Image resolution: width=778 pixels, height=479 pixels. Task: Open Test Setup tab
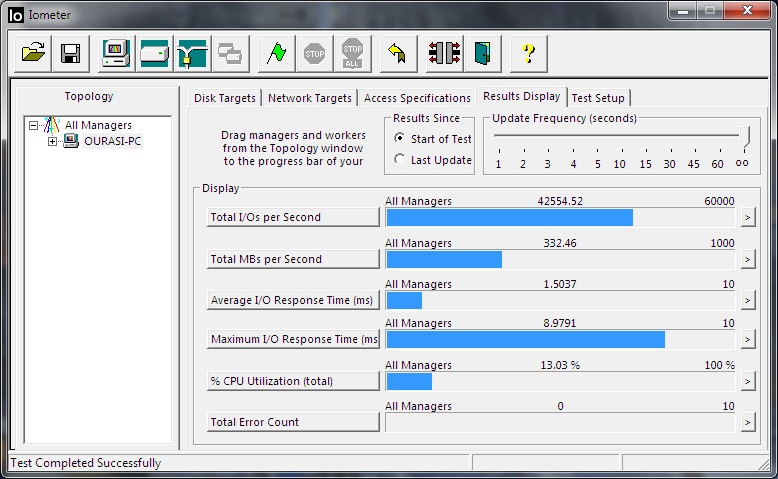598,98
